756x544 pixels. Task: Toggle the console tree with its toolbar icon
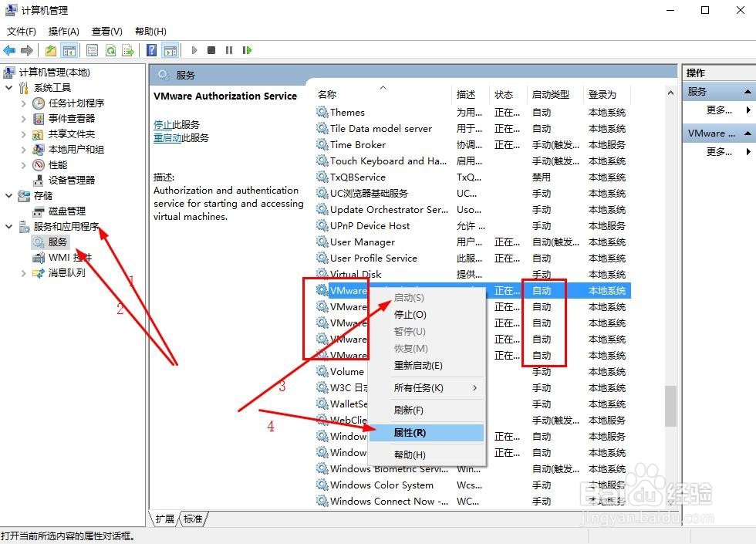(68, 50)
